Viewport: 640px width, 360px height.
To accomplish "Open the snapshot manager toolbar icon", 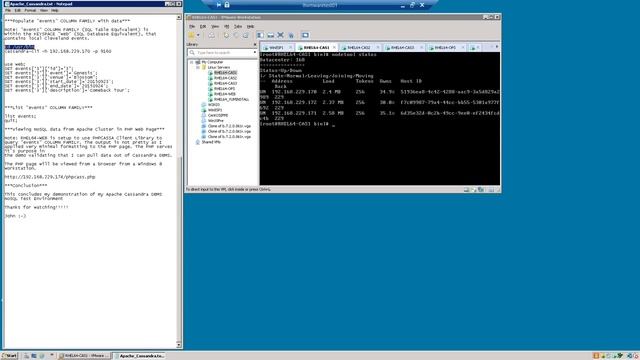I will [x=245, y=36].
